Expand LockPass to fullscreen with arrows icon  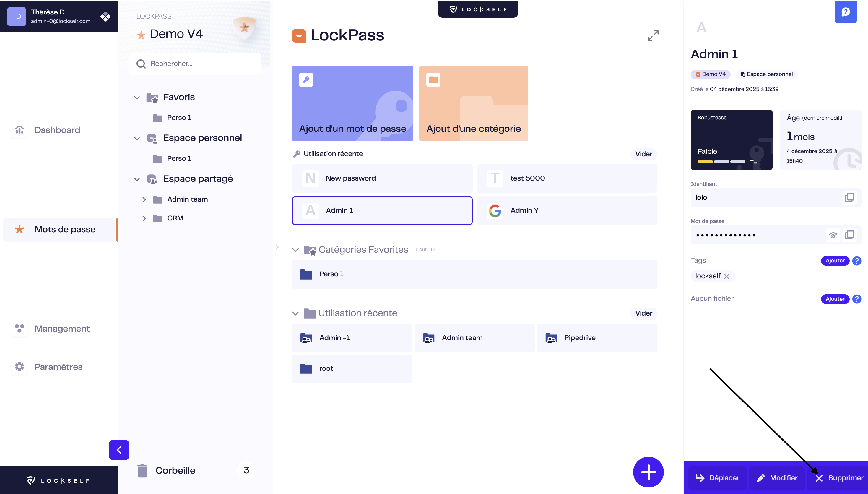[x=653, y=36]
